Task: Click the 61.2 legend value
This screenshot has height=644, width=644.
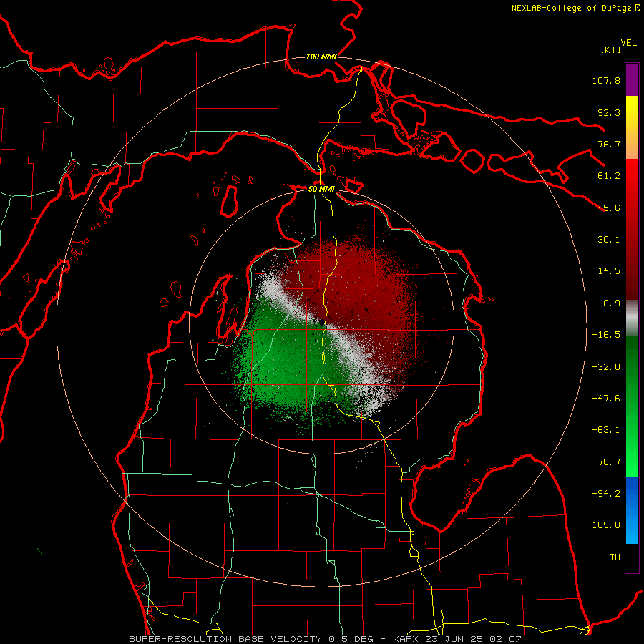Action: [609, 176]
